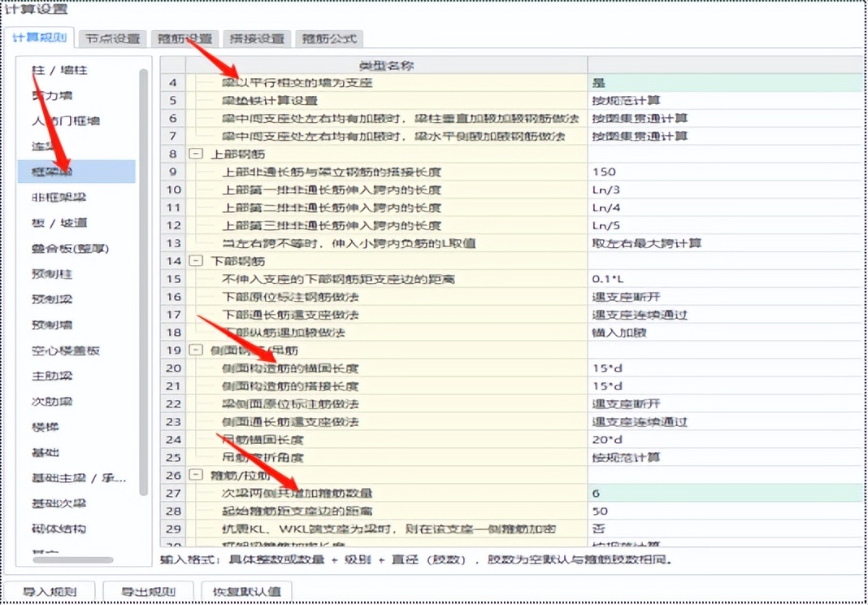The image size is (868, 605).
Task: Open the 节点设置 tab
Action: pyautogui.click(x=113, y=39)
